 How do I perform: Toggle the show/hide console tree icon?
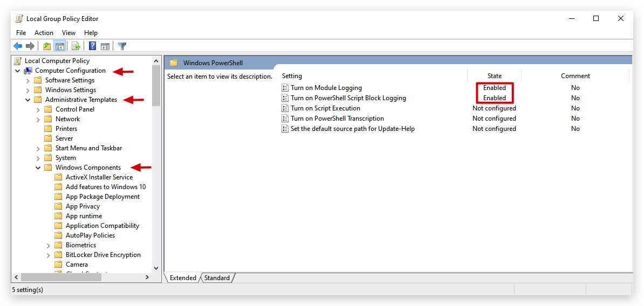tap(59, 46)
